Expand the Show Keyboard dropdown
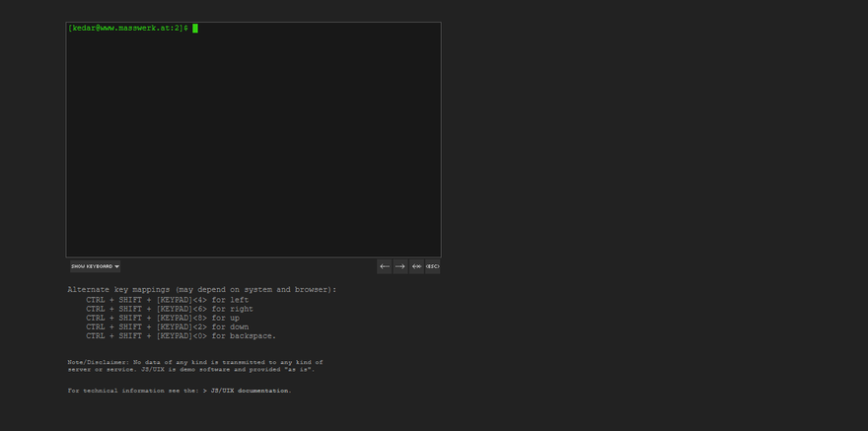 click(x=94, y=266)
